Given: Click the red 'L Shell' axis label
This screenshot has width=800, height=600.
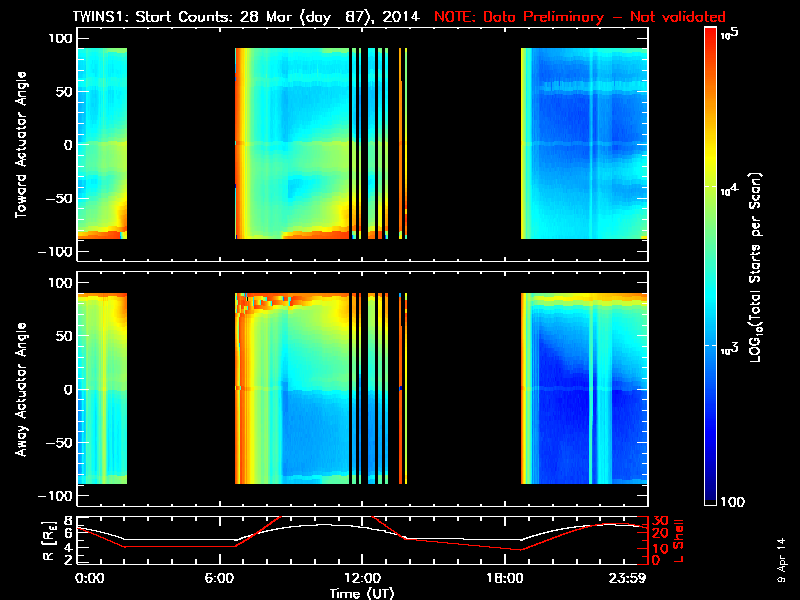Looking at the screenshot, I should click(679, 538).
